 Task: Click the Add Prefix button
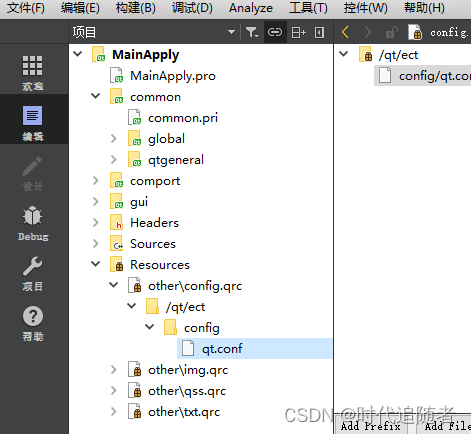371,426
